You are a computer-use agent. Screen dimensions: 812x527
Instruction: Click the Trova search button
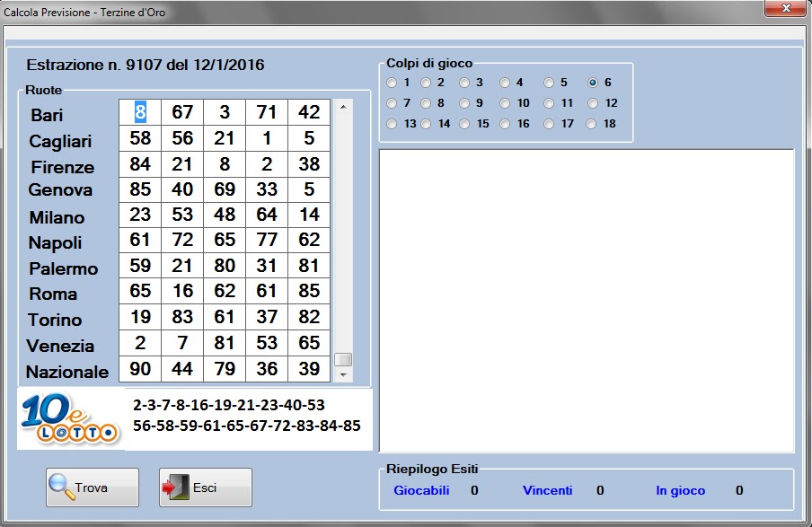[93, 487]
